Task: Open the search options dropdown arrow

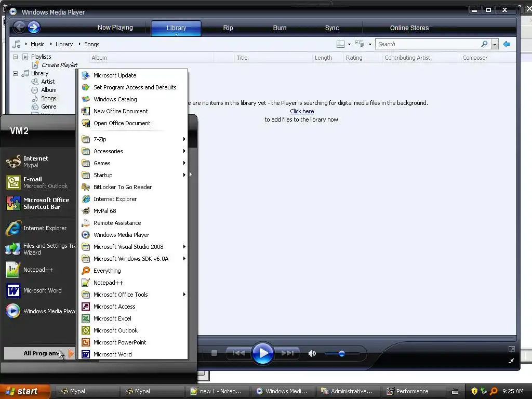Action: [x=495, y=45]
